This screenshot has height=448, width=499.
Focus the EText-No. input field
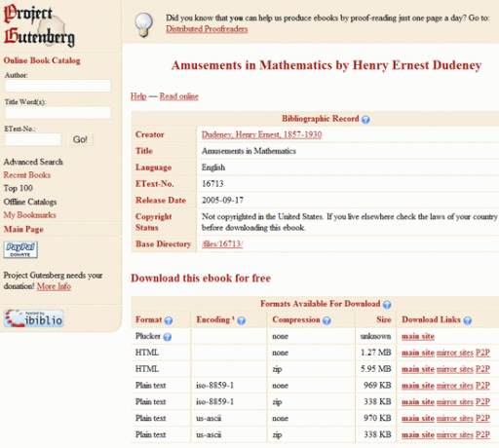[33, 139]
